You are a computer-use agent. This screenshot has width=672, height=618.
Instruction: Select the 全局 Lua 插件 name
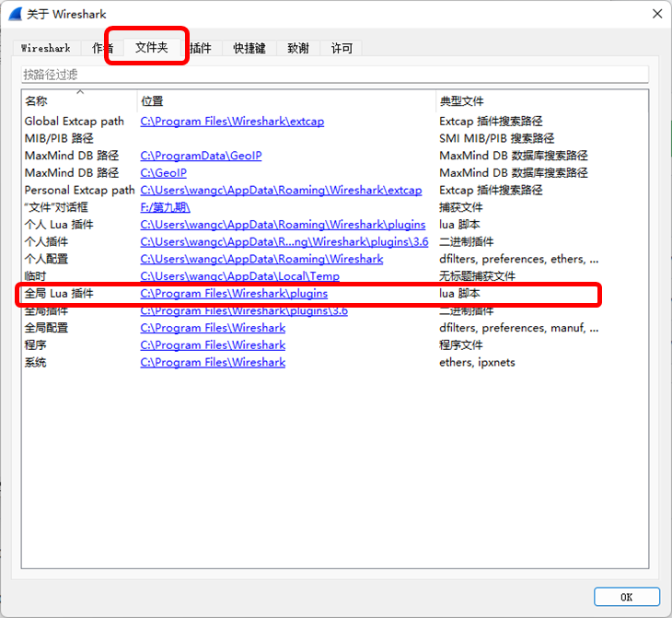(59, 294)
